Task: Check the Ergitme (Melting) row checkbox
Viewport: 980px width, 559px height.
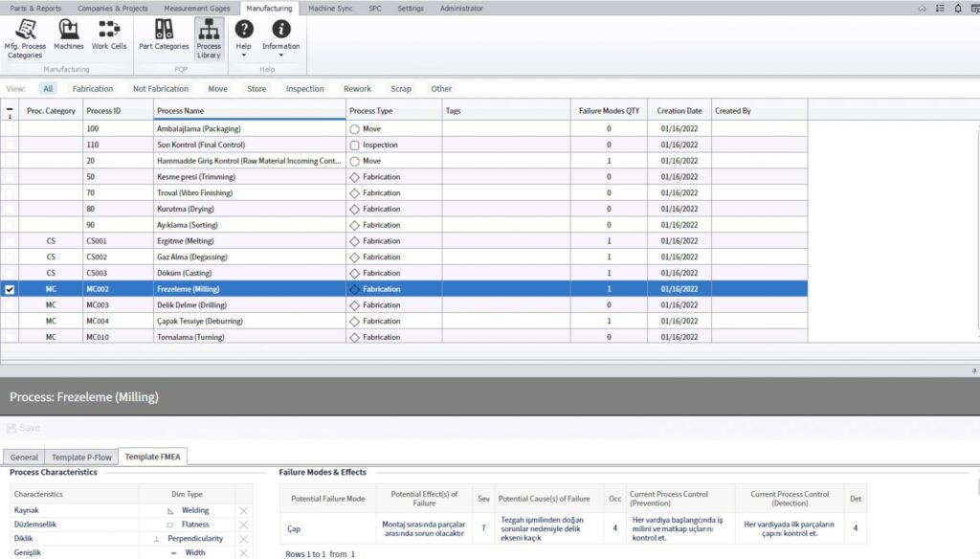Action: [x=10, y=241]
